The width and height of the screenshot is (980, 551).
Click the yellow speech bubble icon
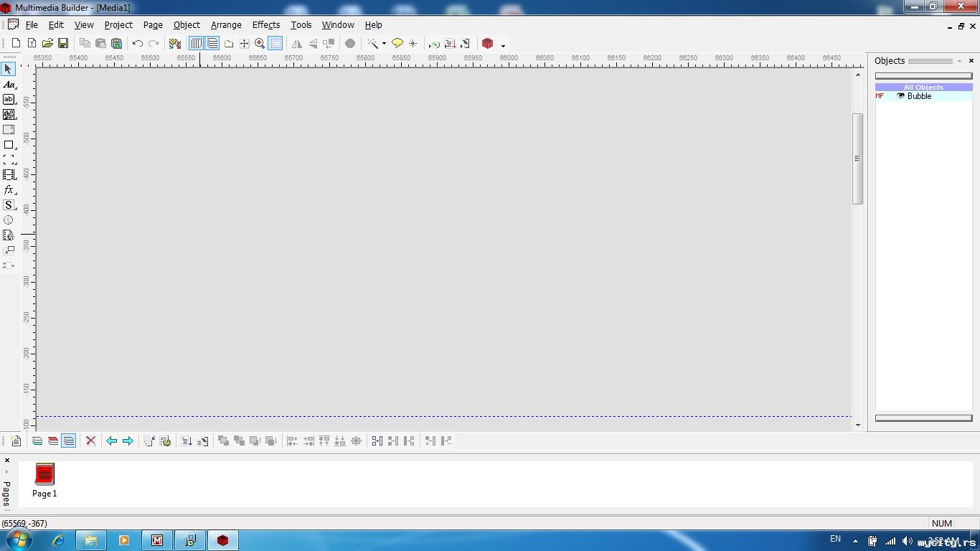click(397, 44)
